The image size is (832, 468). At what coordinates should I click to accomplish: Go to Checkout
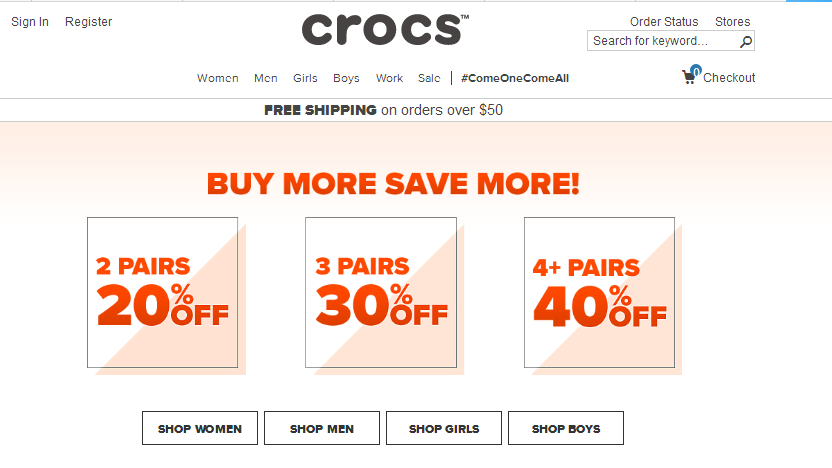[729, 77]
